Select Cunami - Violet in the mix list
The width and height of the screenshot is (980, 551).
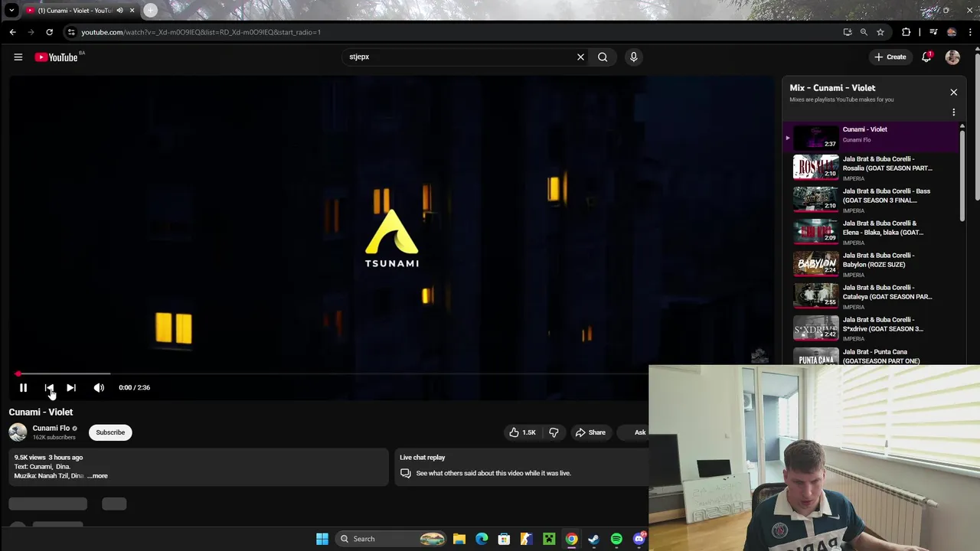[x=871, y=137]
